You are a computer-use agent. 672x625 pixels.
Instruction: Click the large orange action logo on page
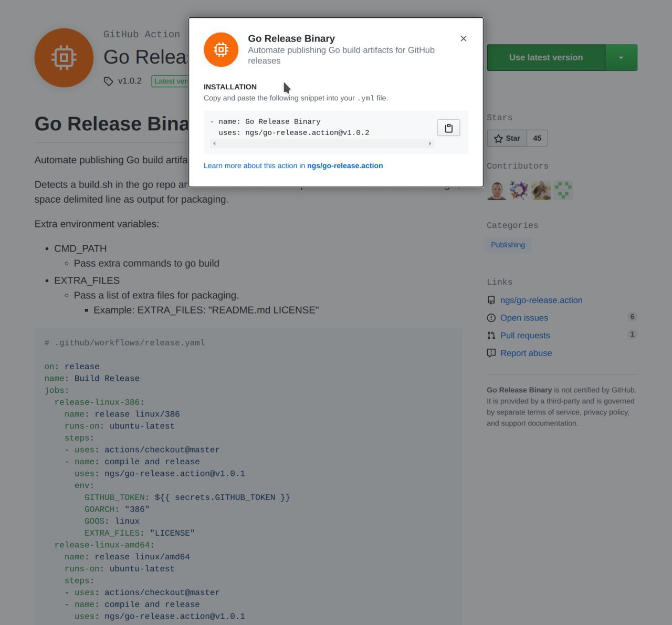pyautogui.click(x=64, y=58)
